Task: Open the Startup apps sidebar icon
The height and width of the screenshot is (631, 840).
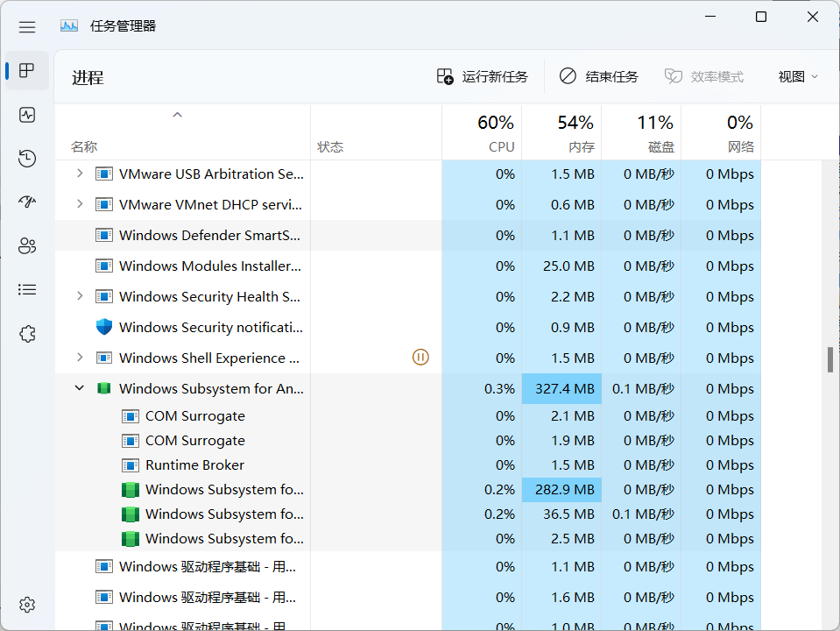Action: point(27,202)
